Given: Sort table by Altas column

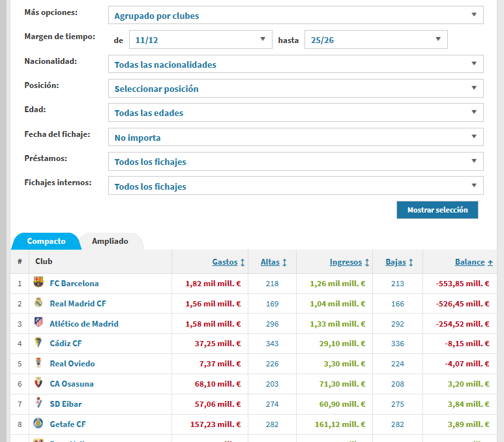Looking at the screenshot, I should [270, 262].
